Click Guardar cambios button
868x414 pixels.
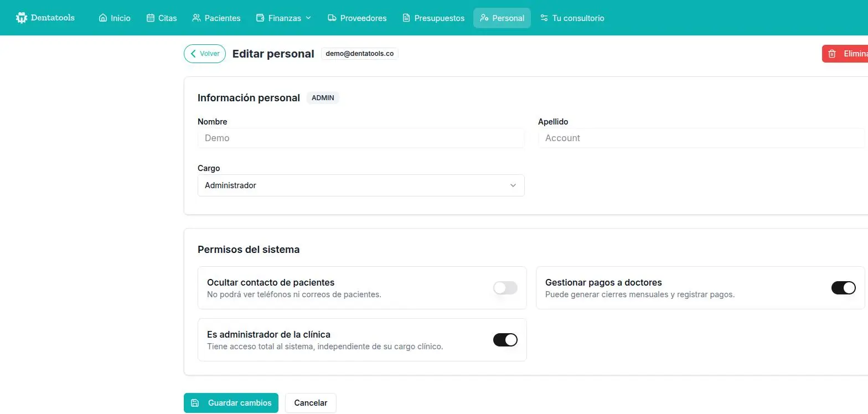(232, 403)
